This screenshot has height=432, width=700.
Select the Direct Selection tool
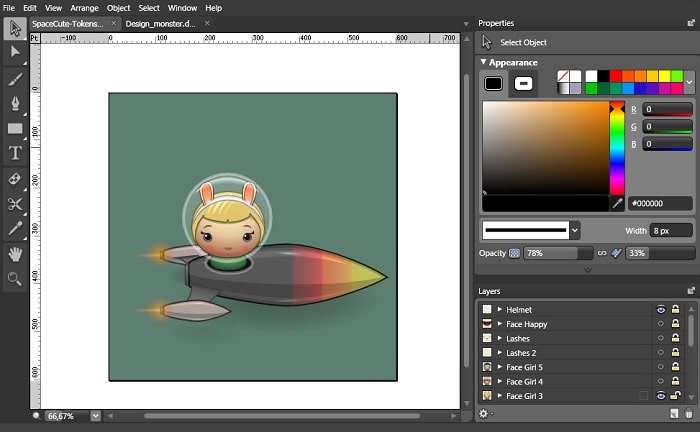(x=15, y=52)
